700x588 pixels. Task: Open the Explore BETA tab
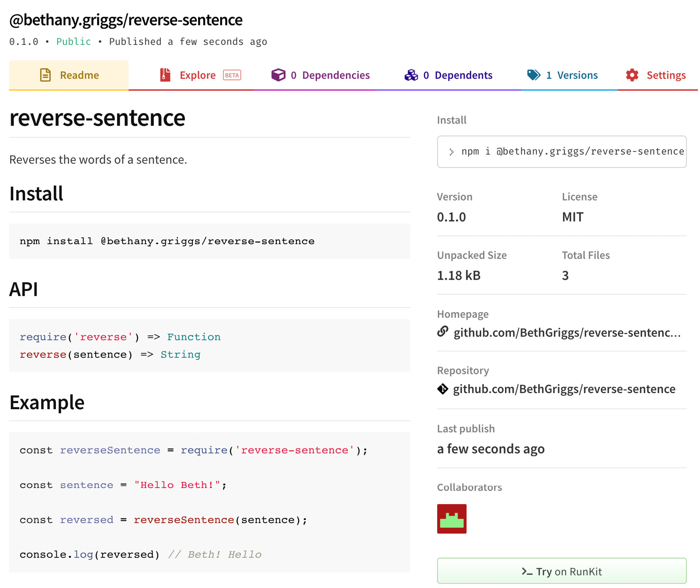click(198, 75)
